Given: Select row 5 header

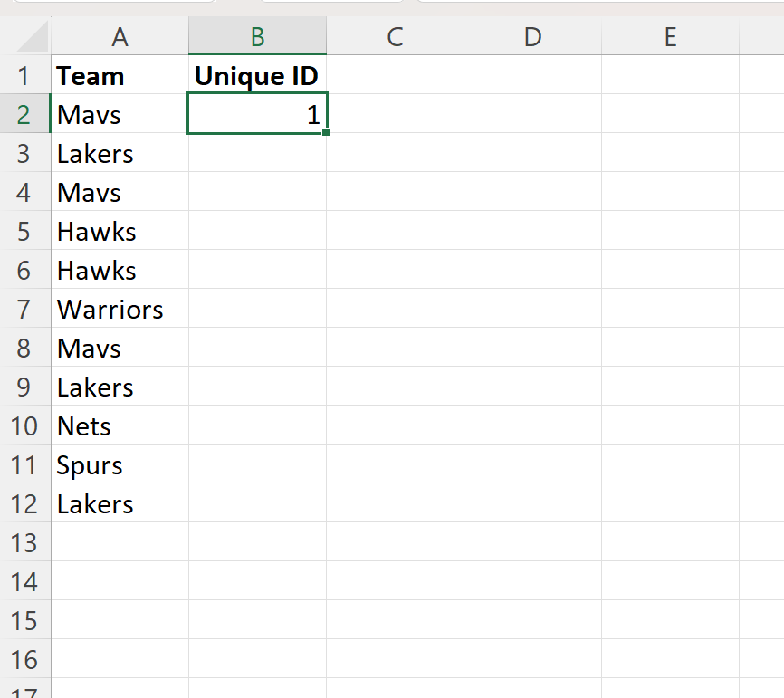Looking at the screenshot, I should 24,232.
